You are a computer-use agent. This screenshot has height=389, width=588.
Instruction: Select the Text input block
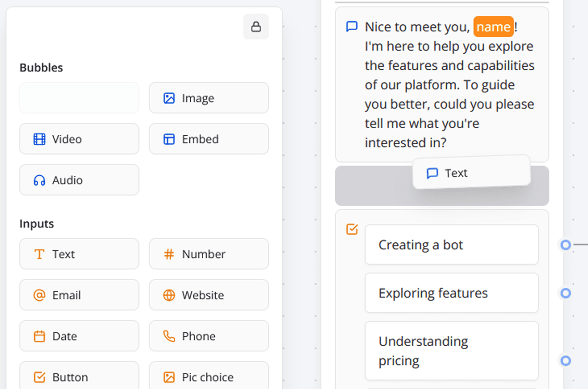tap(79, 254)
